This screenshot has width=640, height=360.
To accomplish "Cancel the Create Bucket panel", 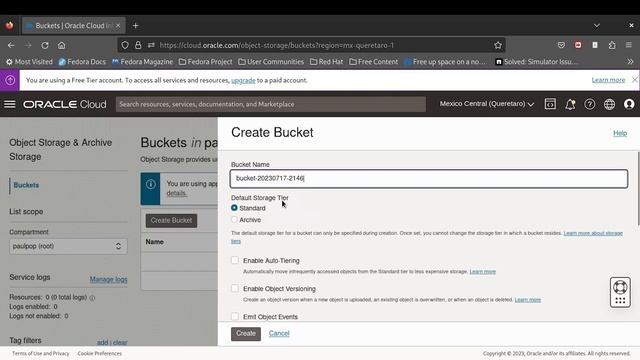I will [x=279, y=333].
